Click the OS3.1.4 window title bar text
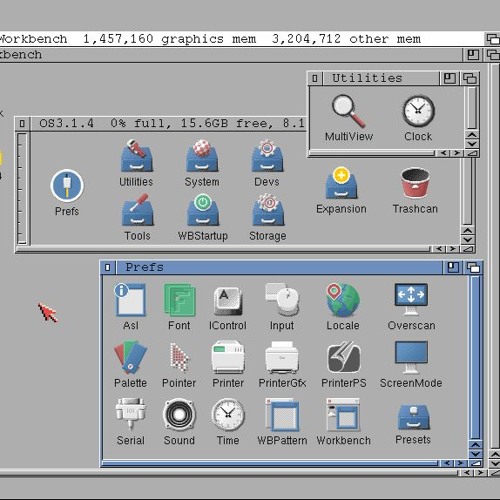Screen dimensions: 500x500 click(x=172, y=124)
